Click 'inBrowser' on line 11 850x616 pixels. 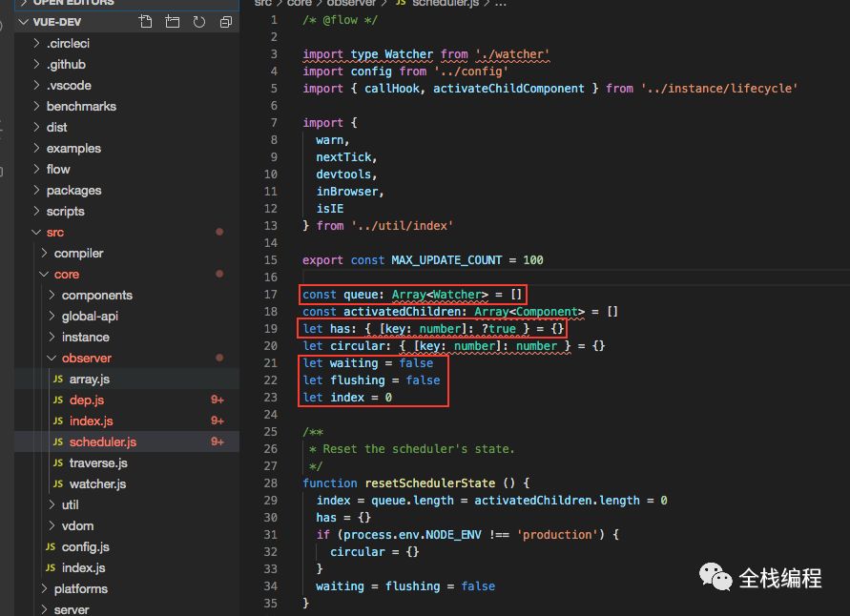pos(347,192)
